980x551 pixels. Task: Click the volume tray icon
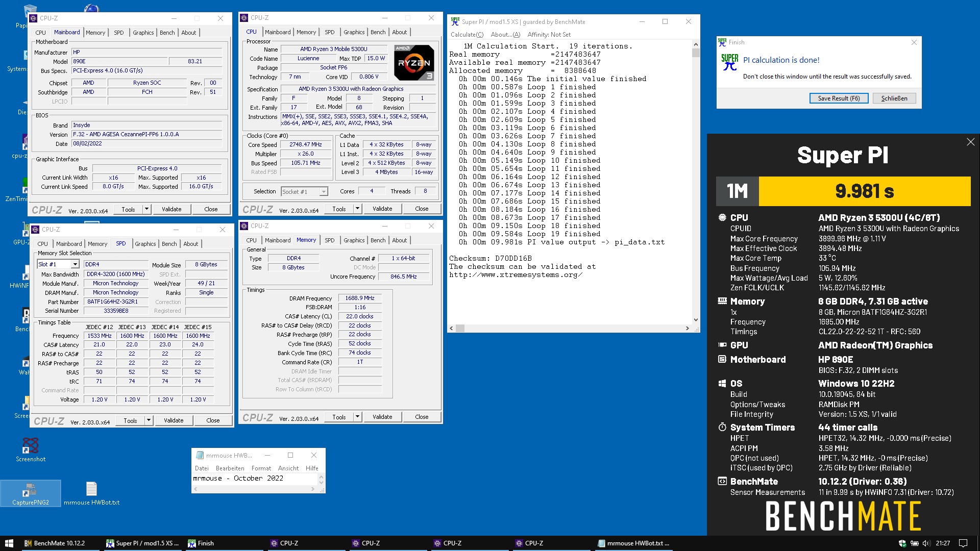click(926, 543)
